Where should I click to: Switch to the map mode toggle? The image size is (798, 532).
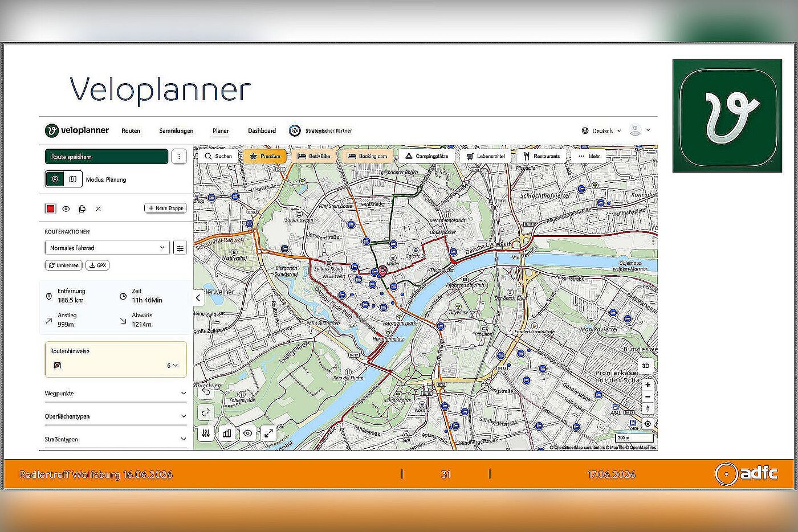73,179
